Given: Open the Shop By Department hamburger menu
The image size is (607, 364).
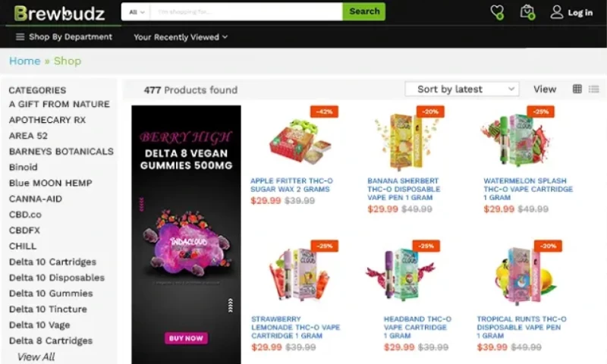Looking at the screenshot, I should 20,36.
